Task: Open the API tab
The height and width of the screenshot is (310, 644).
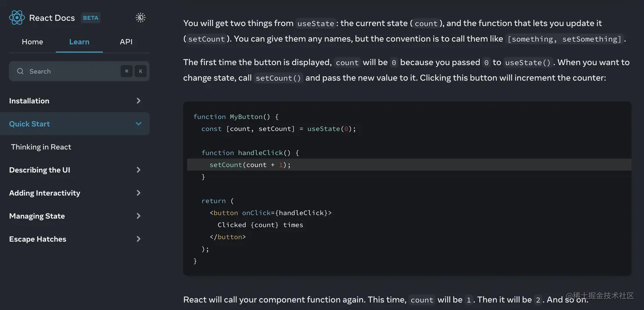Action: click(126, 42)
